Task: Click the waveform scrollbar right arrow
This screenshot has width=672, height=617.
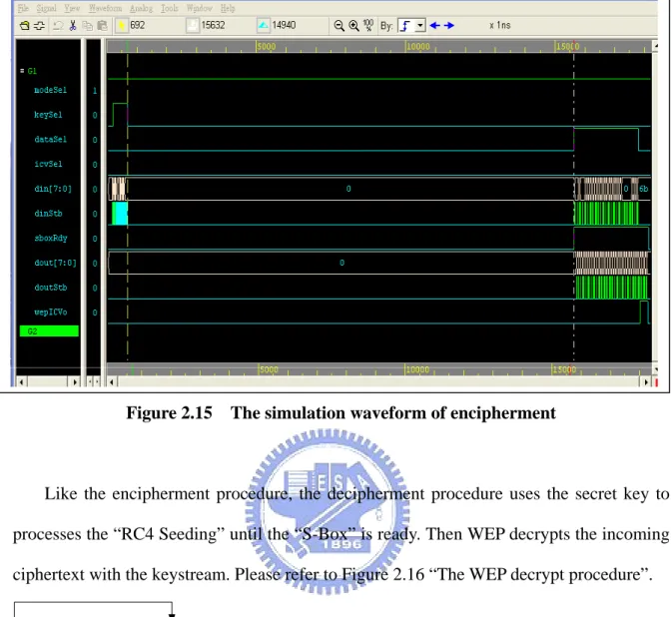Action: click(646, 381)
